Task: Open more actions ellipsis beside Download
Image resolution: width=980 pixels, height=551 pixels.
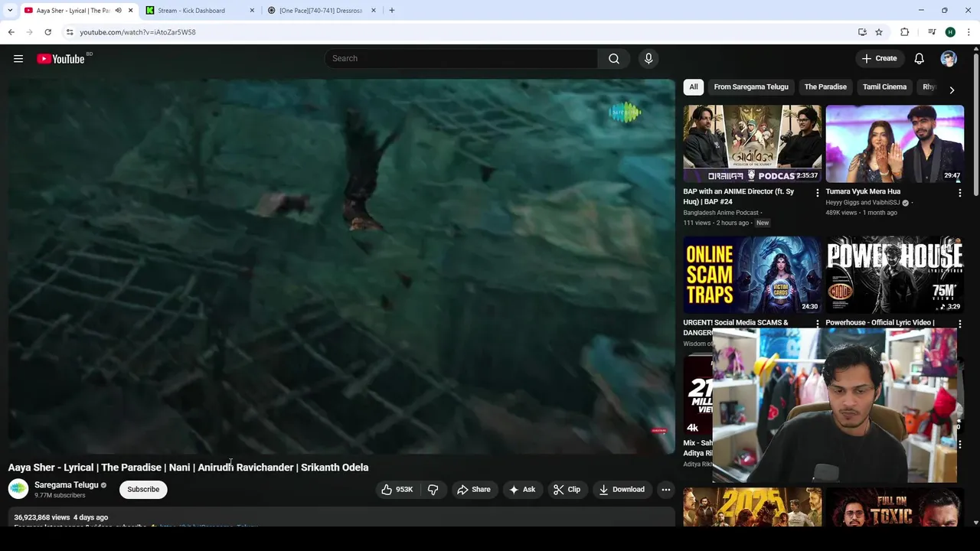Action: tap(666, 490)
